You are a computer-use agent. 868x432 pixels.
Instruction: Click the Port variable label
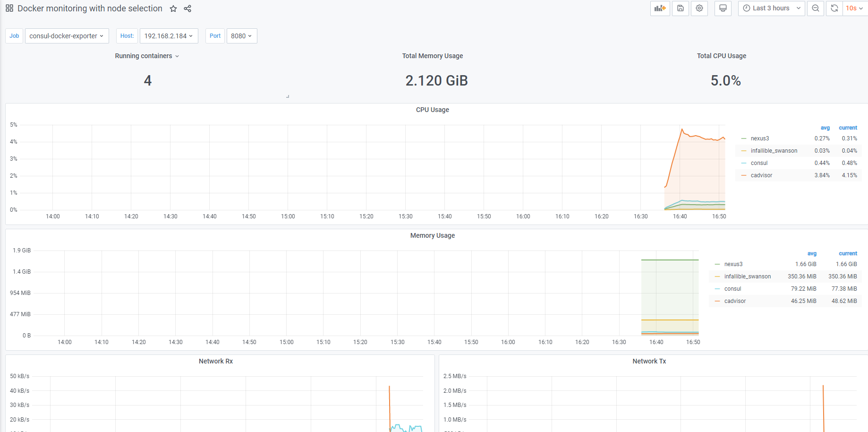[x=215, y=36]
